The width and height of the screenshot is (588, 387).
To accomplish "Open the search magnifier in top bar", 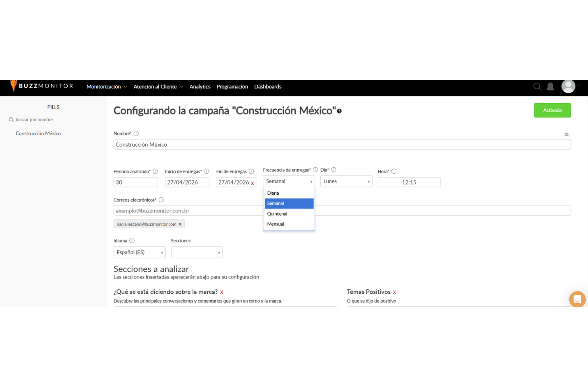I will (x=537, y=86).
